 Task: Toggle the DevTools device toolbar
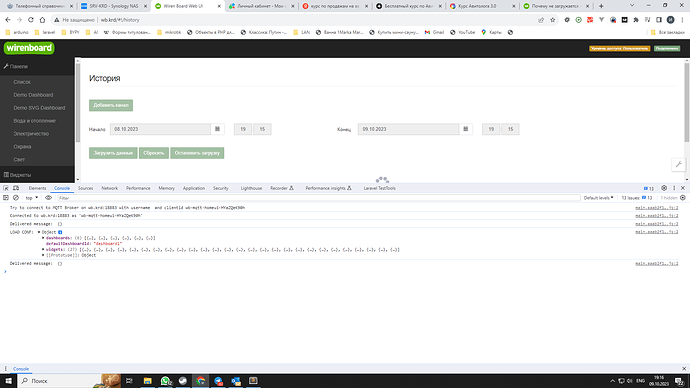click(16, 188)
